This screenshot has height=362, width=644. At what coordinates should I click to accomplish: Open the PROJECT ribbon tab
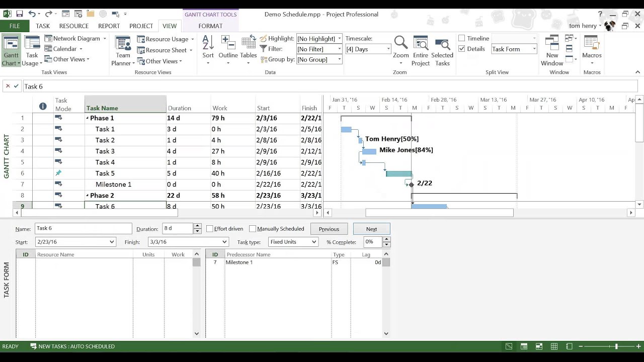click(x=141, y=26)
